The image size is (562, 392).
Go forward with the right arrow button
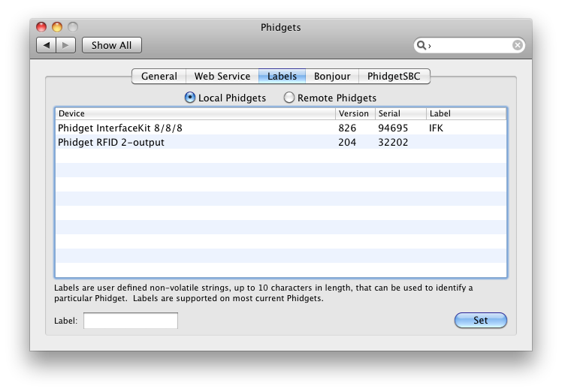point(65,45)
